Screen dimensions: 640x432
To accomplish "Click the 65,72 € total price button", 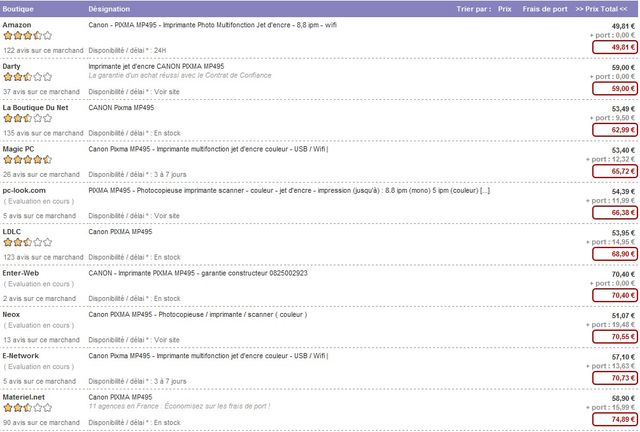I will pyautogui.click(x=615, y=171).
